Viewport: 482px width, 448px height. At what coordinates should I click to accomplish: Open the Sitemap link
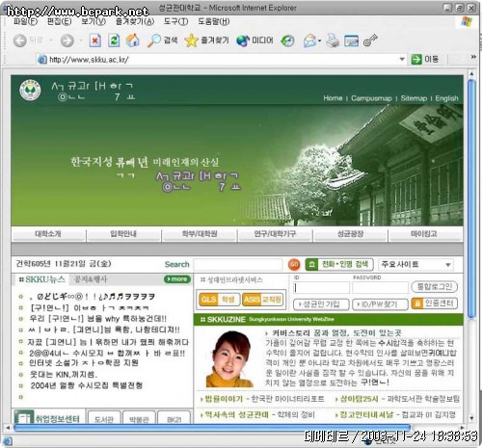414,98
